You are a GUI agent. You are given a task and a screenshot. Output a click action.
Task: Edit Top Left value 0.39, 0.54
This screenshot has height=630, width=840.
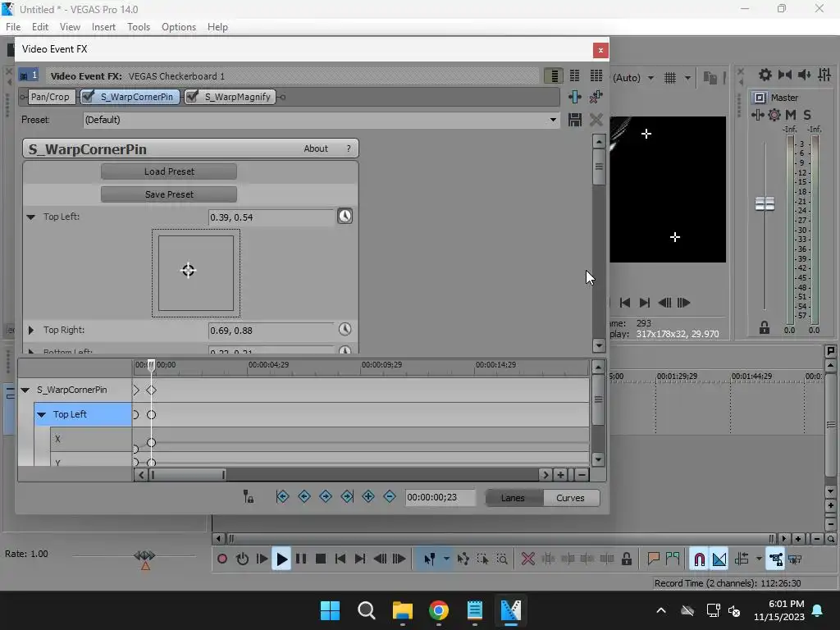tap(271, 217)
